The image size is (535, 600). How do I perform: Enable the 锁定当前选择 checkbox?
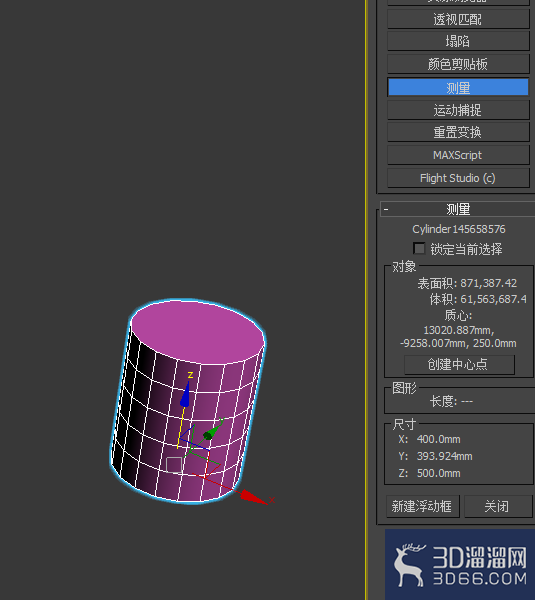click(x=419, y=249)
